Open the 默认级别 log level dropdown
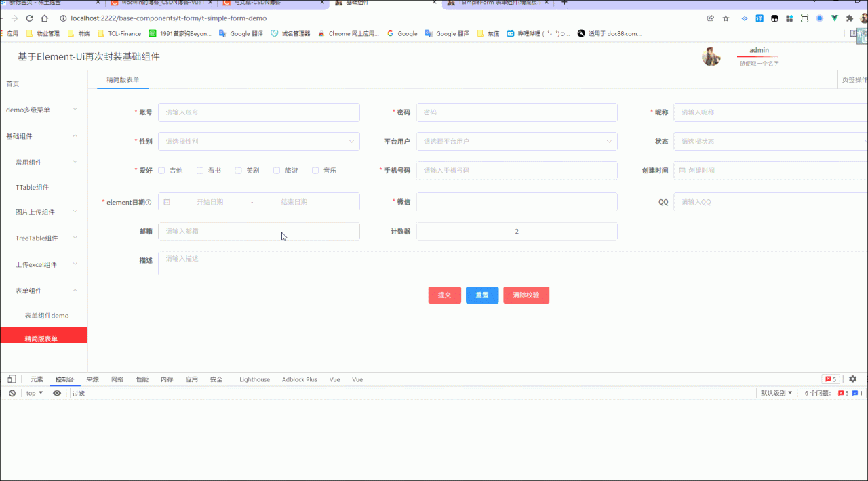Image resolution: width=868 pixels, height=481 pixels. (776, 393)
